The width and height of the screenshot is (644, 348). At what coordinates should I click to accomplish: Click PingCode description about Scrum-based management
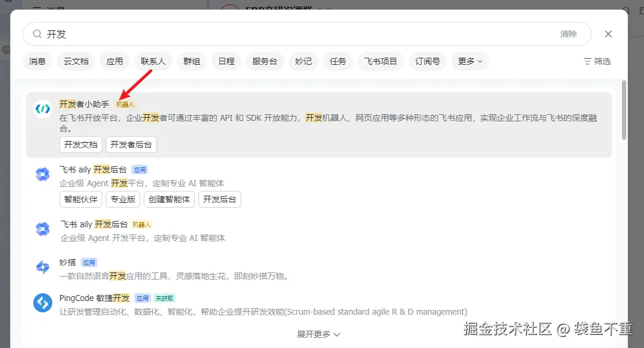pyautogui.click(x=263, y=312)
